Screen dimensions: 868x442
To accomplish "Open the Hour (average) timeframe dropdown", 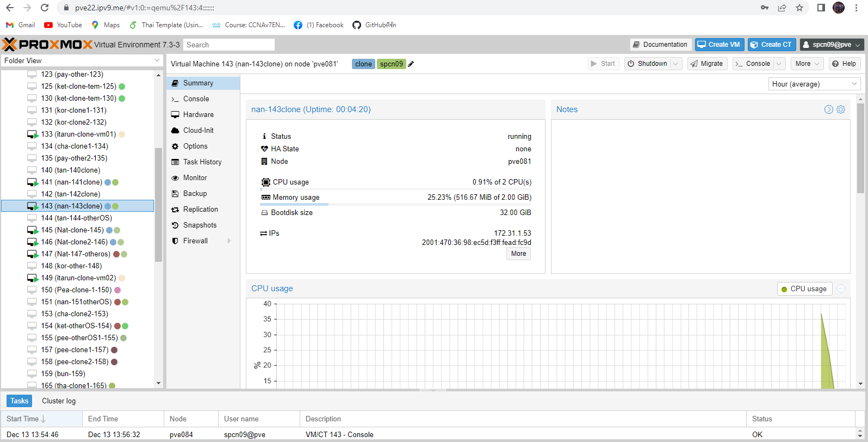I will (x=814, y=84).
